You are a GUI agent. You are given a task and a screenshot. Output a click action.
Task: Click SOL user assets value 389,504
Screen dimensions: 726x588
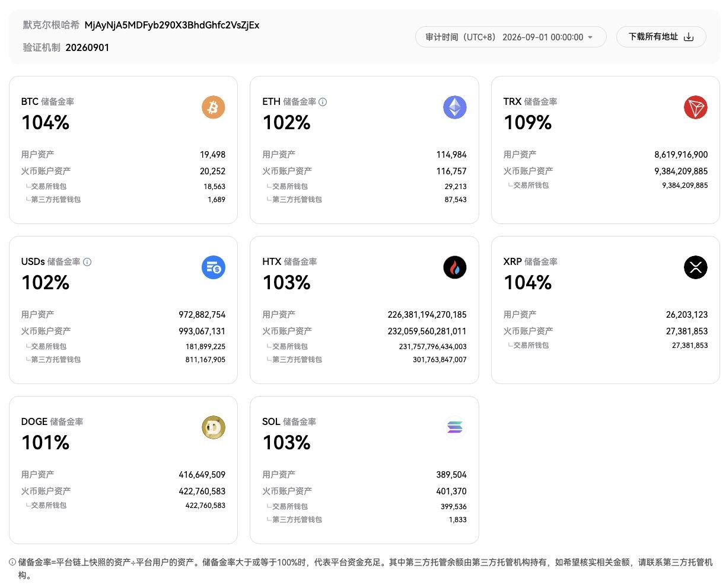[x=451, y=475]
